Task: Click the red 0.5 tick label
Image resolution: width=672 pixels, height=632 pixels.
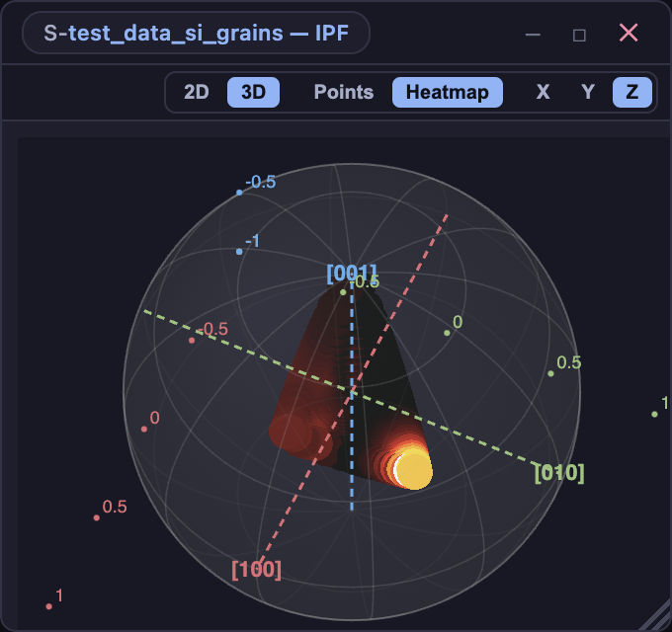Action: point(115,507)
